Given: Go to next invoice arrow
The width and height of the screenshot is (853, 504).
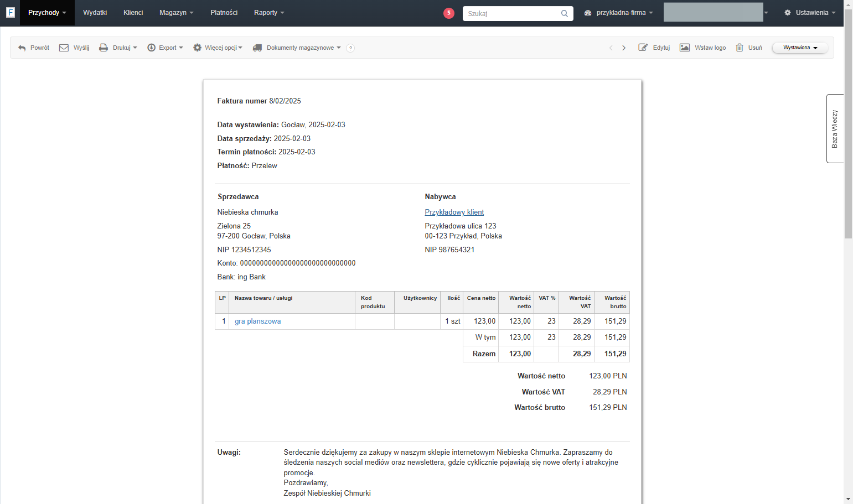Looking at the screenshot, I should coord(624,48).
